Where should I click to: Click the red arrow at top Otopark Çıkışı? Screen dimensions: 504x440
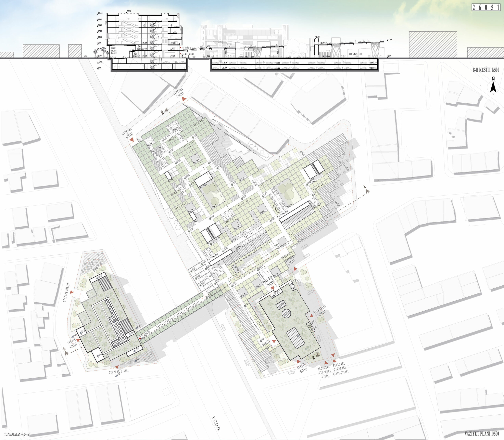[184, 99]
